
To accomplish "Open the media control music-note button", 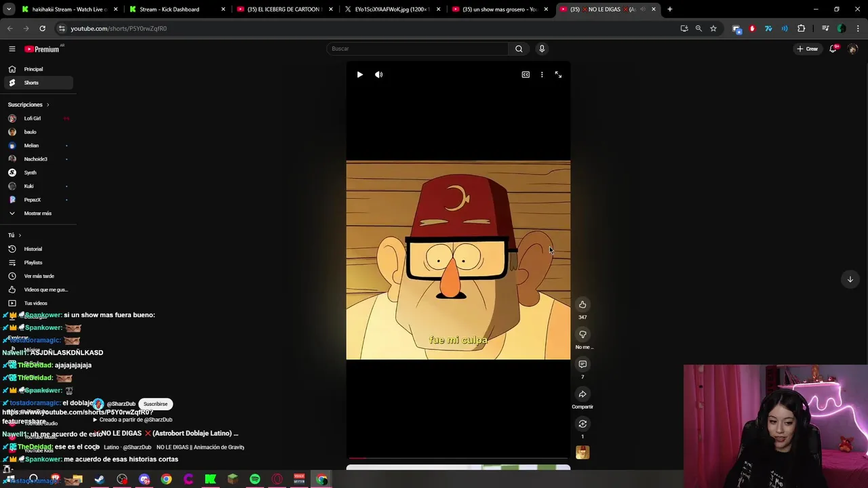I will tap(825, 28).
